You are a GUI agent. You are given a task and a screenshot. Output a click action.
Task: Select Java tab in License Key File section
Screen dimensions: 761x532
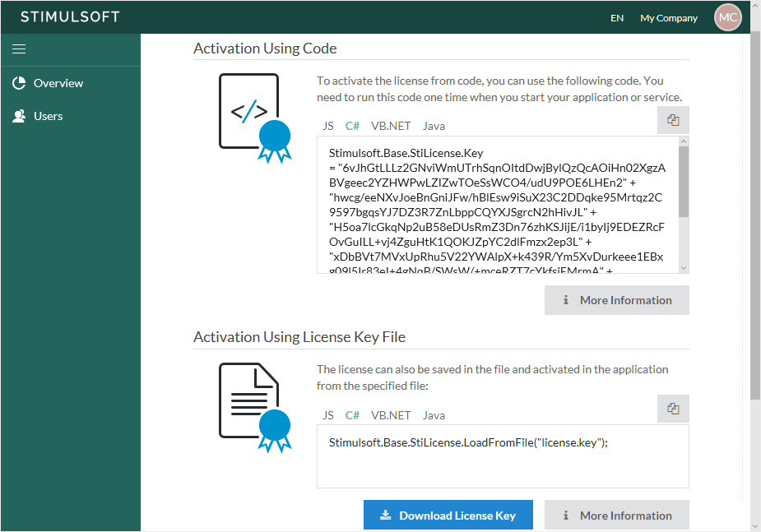tap(434, 415)
